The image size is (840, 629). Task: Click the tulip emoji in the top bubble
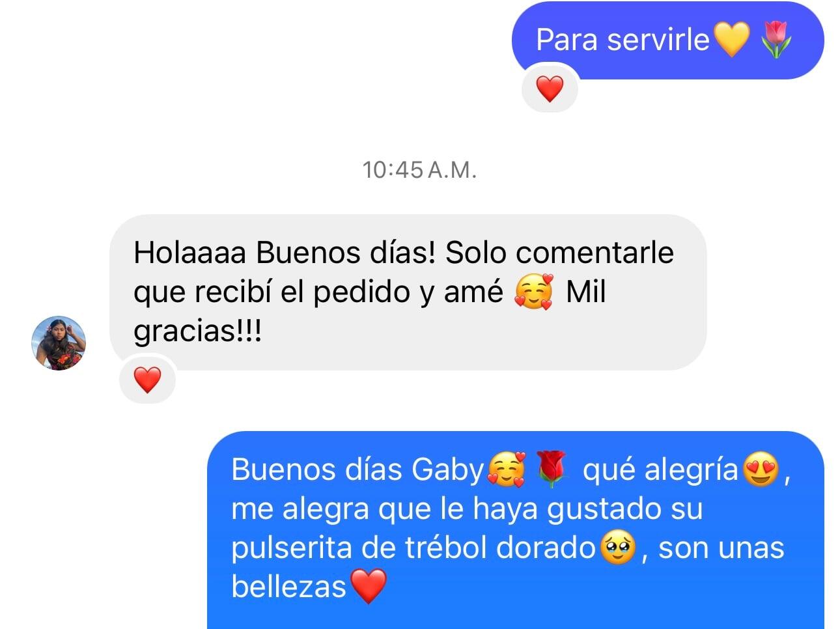coord(776,39)
